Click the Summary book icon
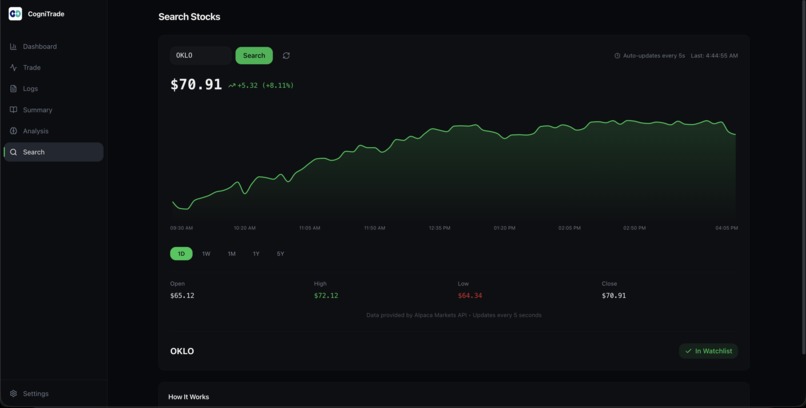 (x=13, y=110)
